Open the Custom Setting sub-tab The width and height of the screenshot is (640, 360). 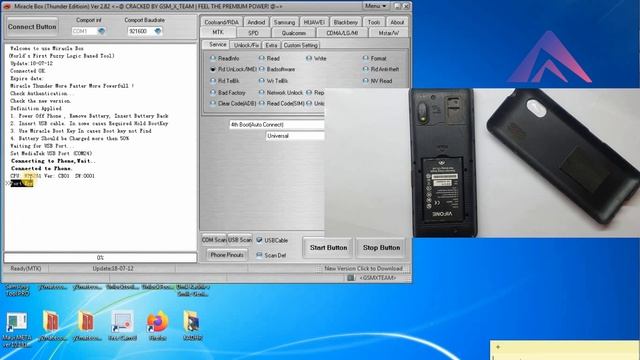coord(300,45)
